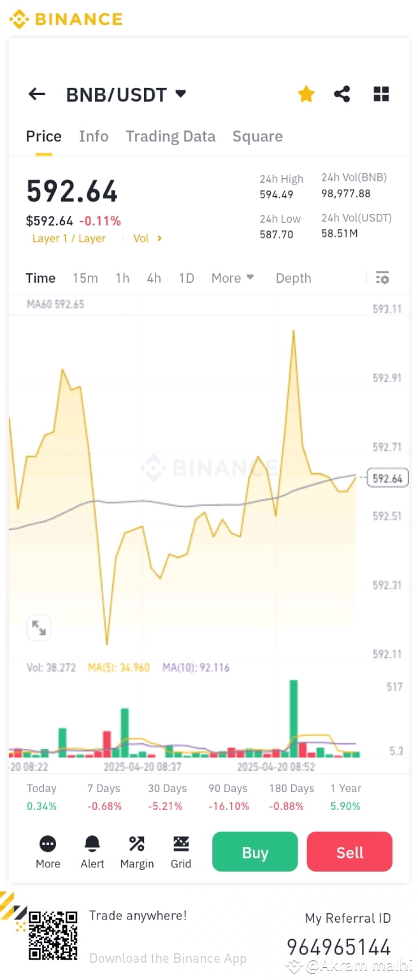
Task: Expand chart to fullscreen
Action: click(39, 628)
